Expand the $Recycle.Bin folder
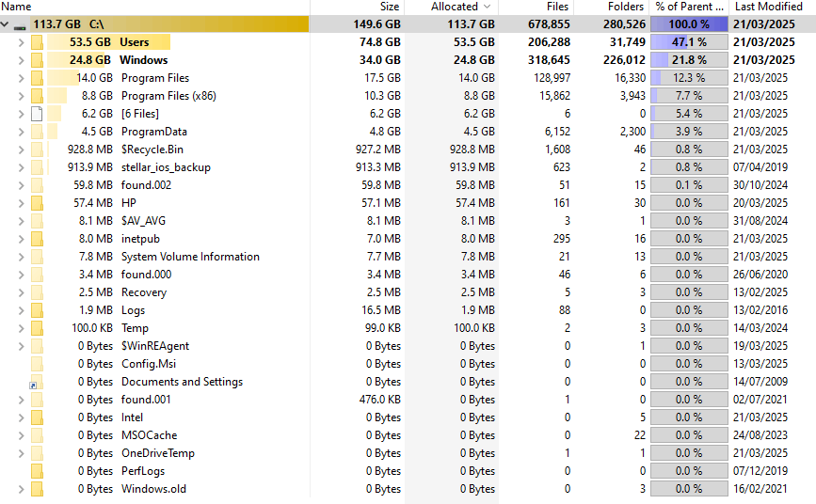The image size is (816, 504). point(21,150)
